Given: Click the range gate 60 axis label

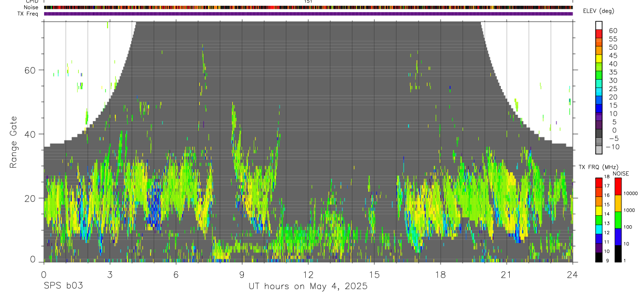Looking at the screenshot, I should click(x=31, y=70).
